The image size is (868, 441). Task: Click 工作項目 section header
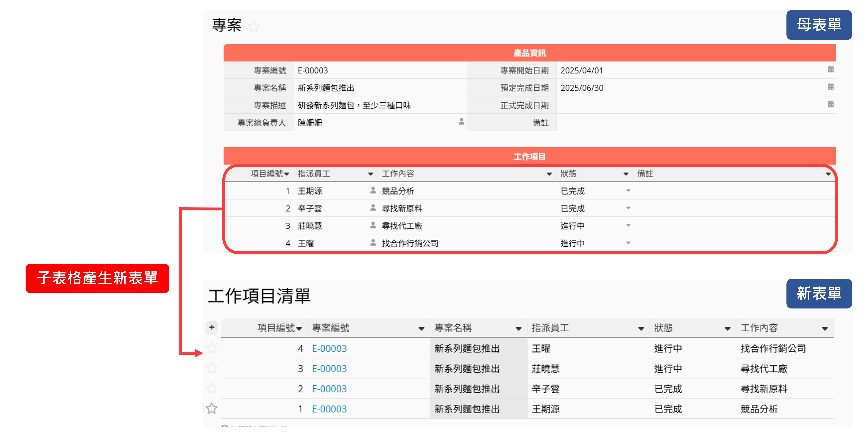pos(529,156)
